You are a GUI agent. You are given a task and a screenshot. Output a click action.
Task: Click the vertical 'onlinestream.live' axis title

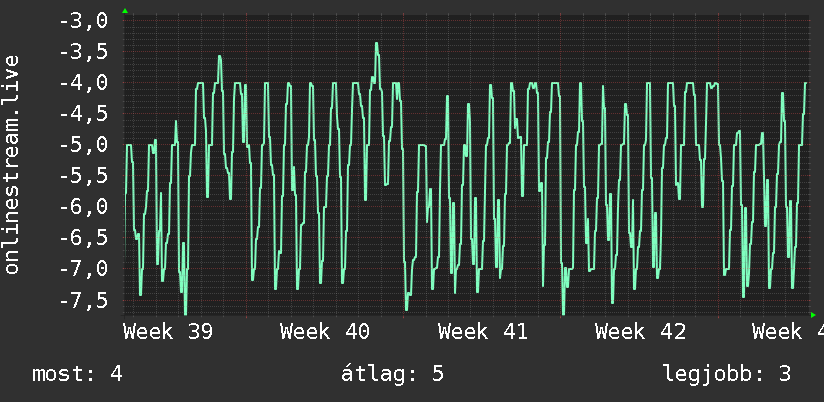coord(11,164)
